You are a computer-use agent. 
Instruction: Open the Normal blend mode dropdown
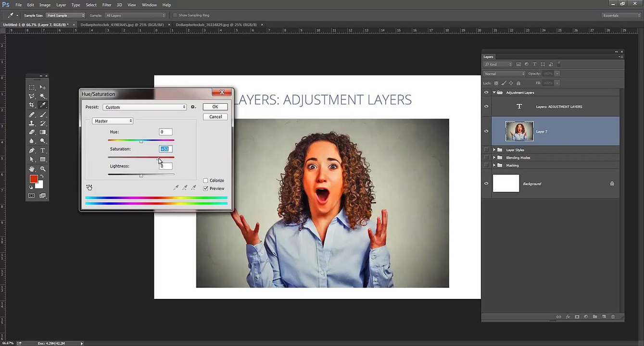coord(505,74)
